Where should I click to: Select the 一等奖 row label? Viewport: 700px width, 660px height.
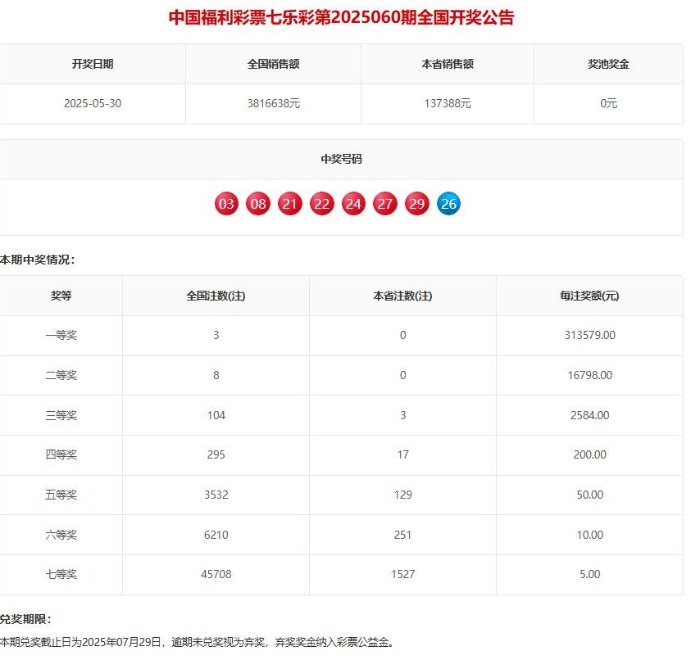click(x=61, y=335)
